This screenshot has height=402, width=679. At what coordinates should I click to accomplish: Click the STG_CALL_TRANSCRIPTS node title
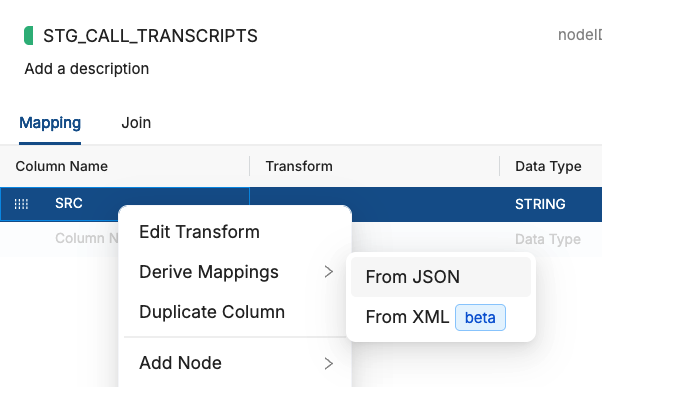point(150,36)
